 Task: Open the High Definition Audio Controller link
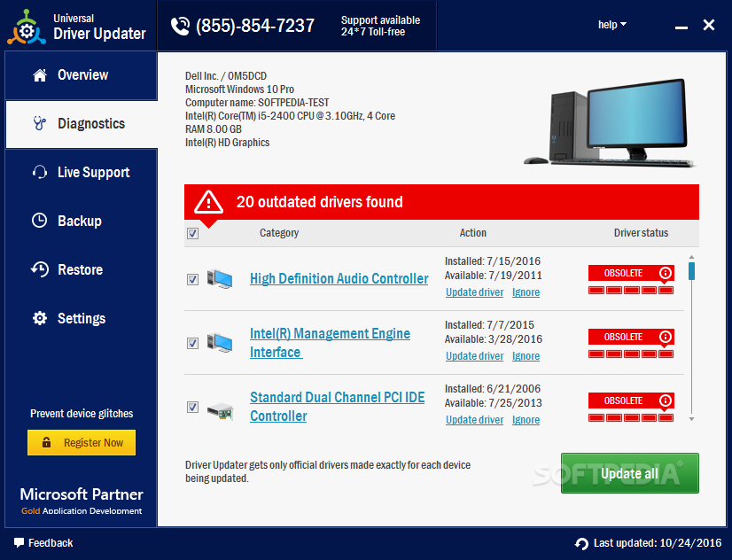(x=339, y=279)
